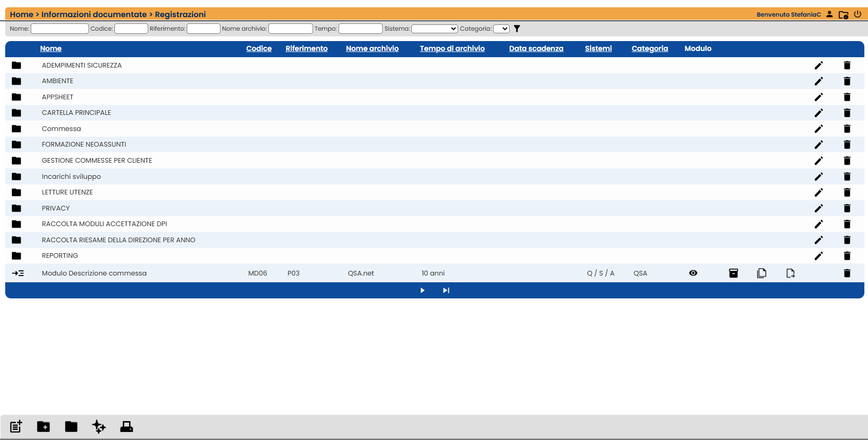Sort the table by Categoria

click(x=650, y=48)
